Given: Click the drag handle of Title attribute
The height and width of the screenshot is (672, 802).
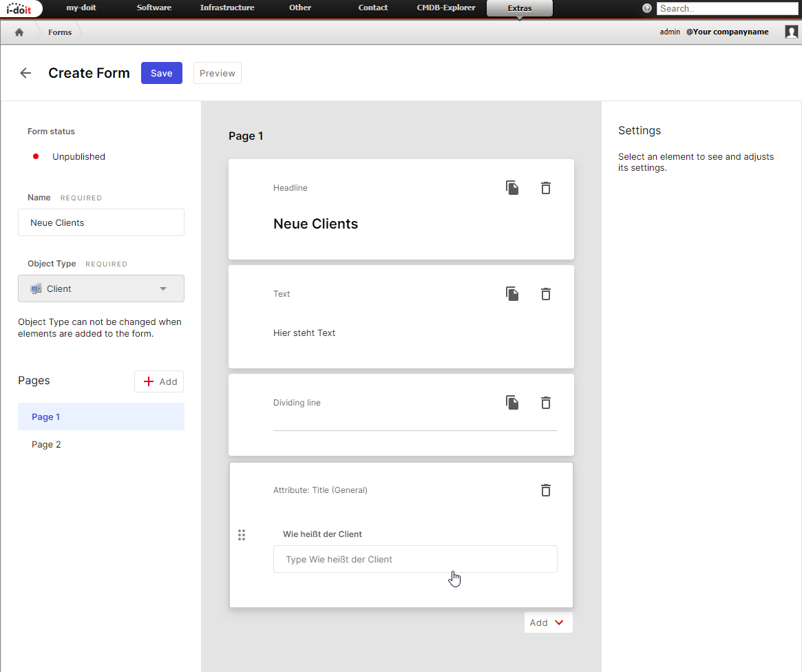Looking at the screenshot, I should coord(242,535).
